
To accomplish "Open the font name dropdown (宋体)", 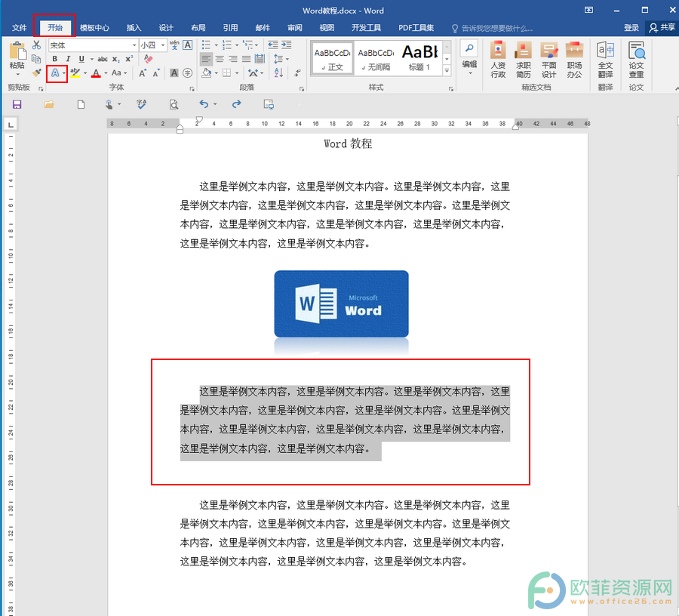I will [x=134, y=45].
